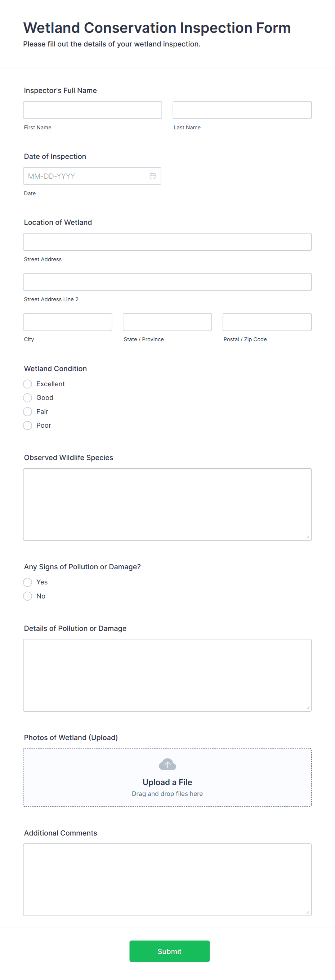The image size is (335, 980).
Task: Select No for pollution signs
Action: pyautogui.click(x=27, y=596)
